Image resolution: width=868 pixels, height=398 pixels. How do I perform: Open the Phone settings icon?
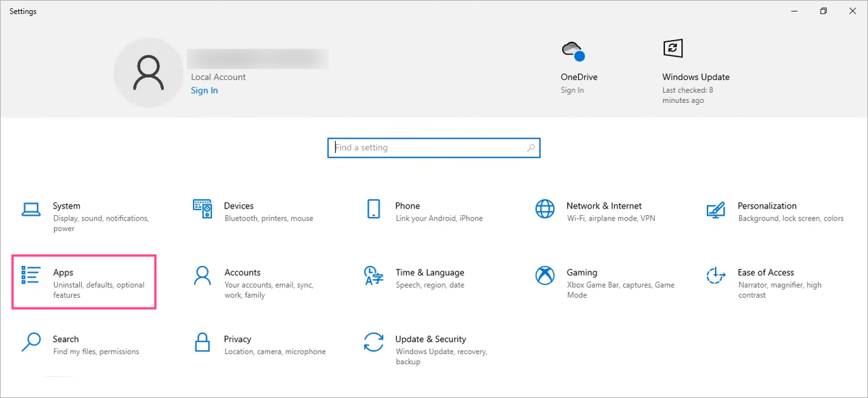click(x=374, y=209)
